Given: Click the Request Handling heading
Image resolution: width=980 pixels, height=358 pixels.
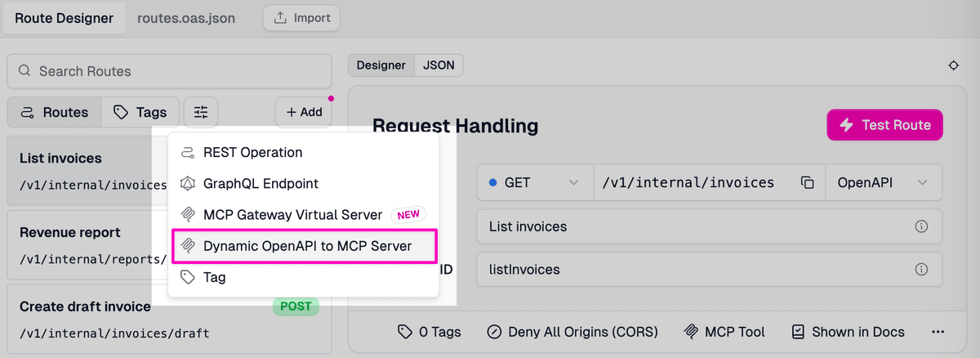Looking at the screenshot, I should 455,125.
